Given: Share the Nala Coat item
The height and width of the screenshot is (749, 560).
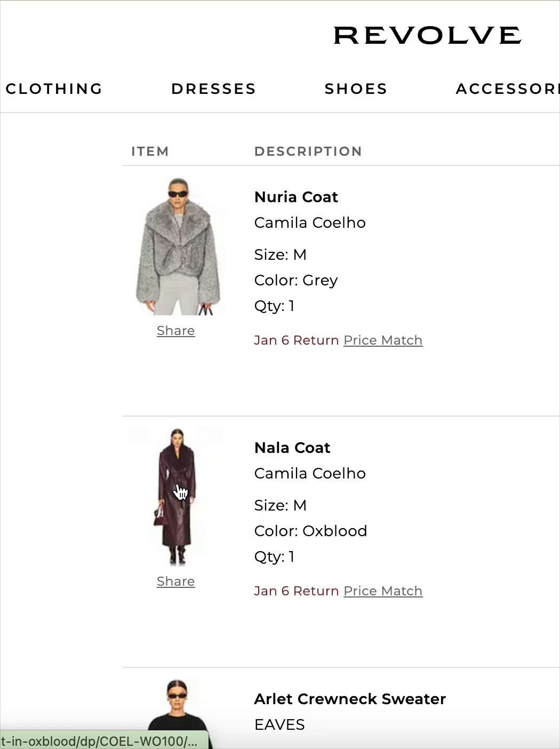Looking at the screenshot, I should (175, 581).
